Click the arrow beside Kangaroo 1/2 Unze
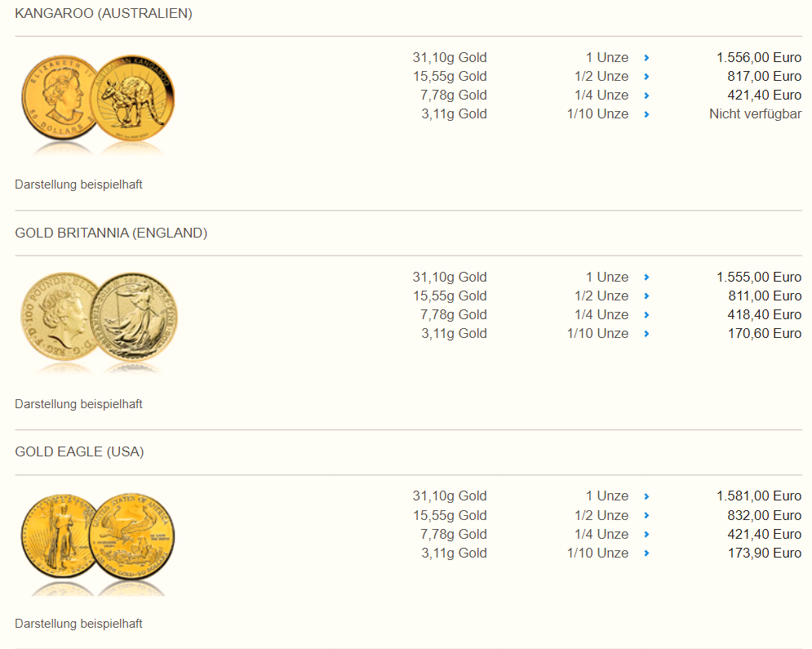The image size is (812, 649). pos(646,77)
